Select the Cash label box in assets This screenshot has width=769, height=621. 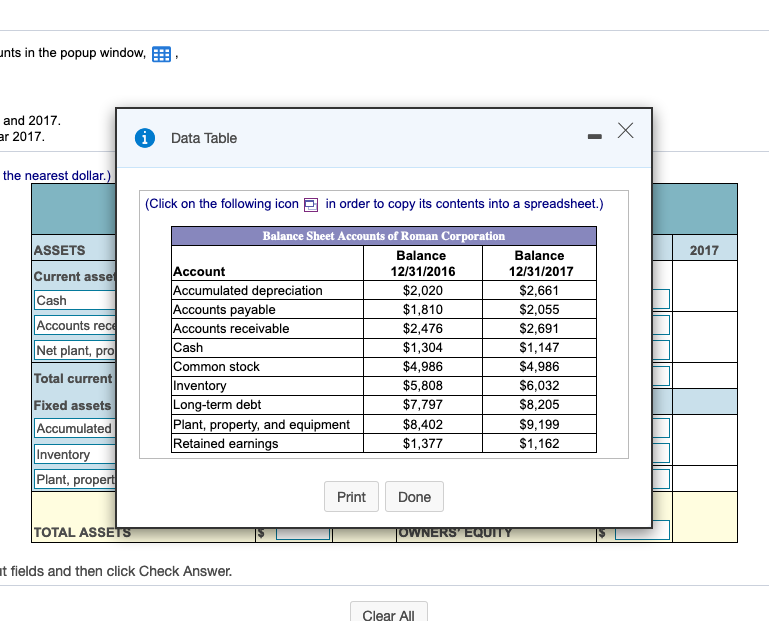pos(76,300)
